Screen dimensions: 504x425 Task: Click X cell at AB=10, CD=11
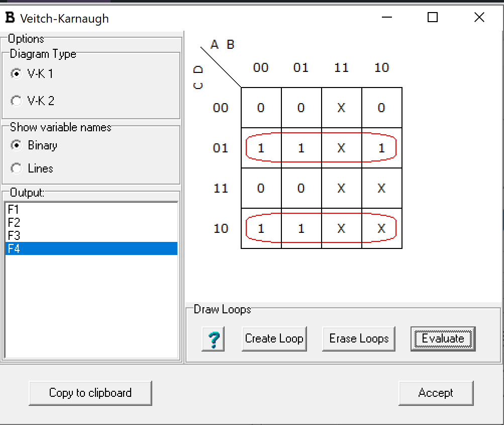click(381, 188)
